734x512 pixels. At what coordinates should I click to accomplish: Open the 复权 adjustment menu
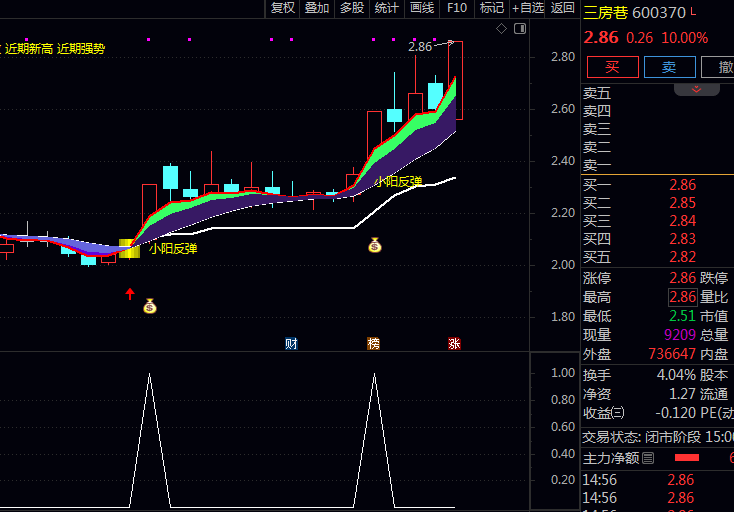[x=283, y=8]
